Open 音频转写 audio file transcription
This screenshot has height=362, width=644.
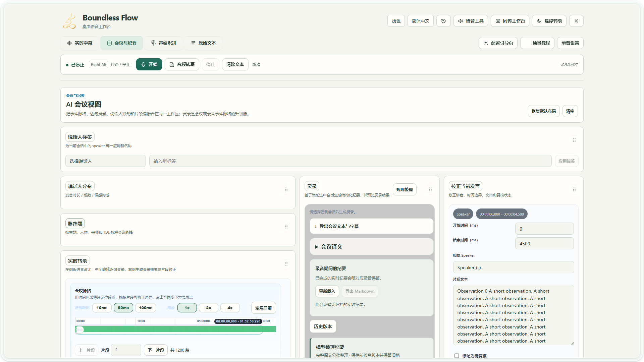point(182,64)
